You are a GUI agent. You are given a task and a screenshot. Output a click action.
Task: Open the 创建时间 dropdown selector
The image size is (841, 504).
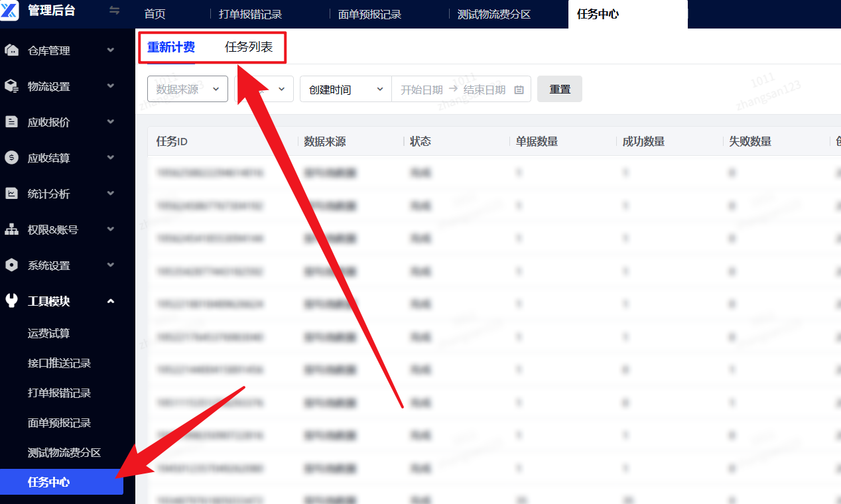coord(346,89)
